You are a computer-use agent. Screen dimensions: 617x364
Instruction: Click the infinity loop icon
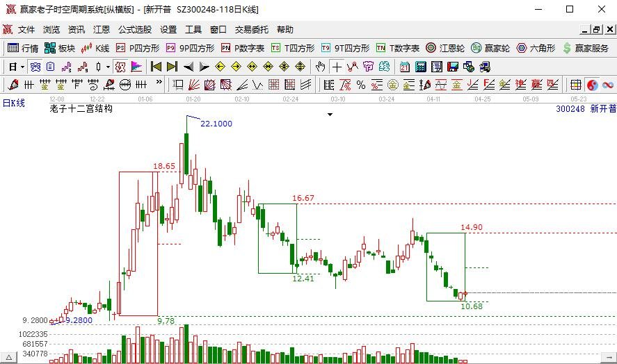pyautogui.click(x=608, y=85)
